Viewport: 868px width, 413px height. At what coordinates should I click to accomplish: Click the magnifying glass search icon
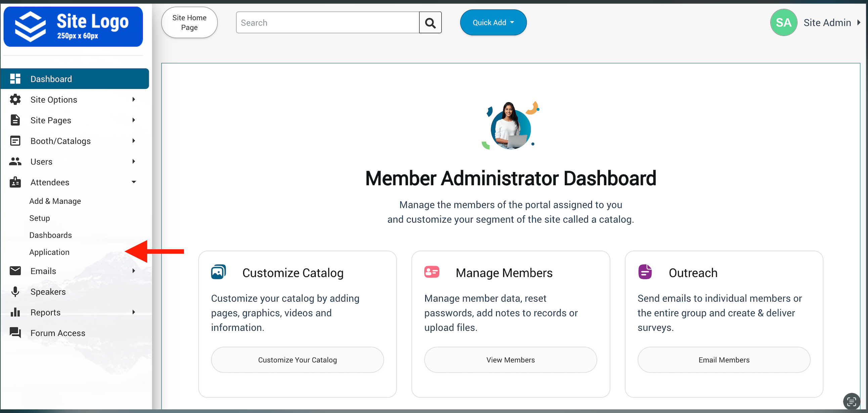point(430,22)
